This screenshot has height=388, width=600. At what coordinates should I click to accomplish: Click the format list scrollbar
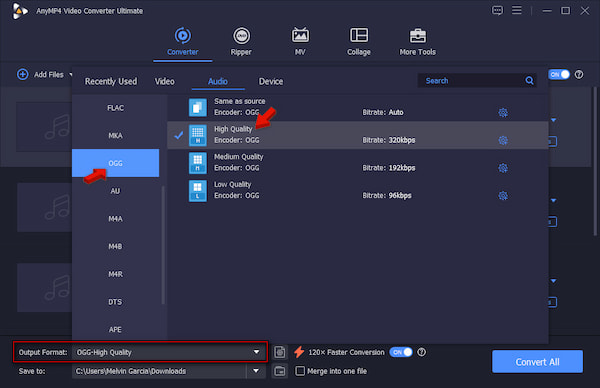(163, 245)
